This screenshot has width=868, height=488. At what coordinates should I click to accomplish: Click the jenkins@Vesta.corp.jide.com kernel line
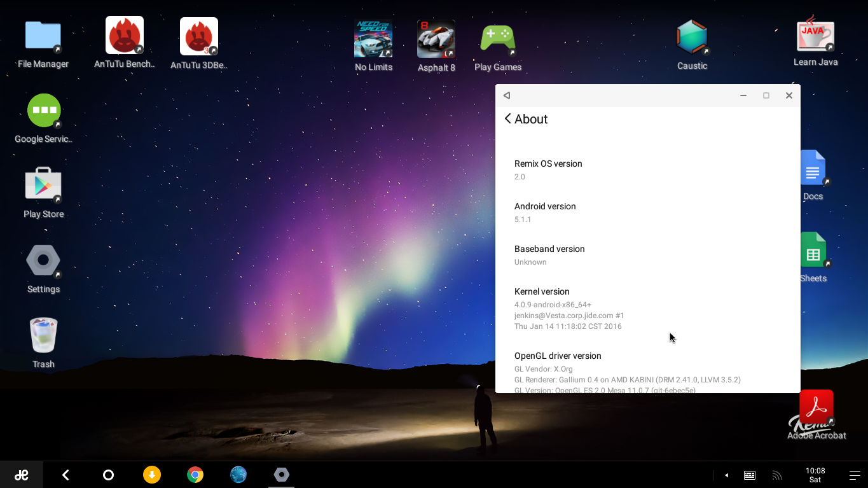569,316
